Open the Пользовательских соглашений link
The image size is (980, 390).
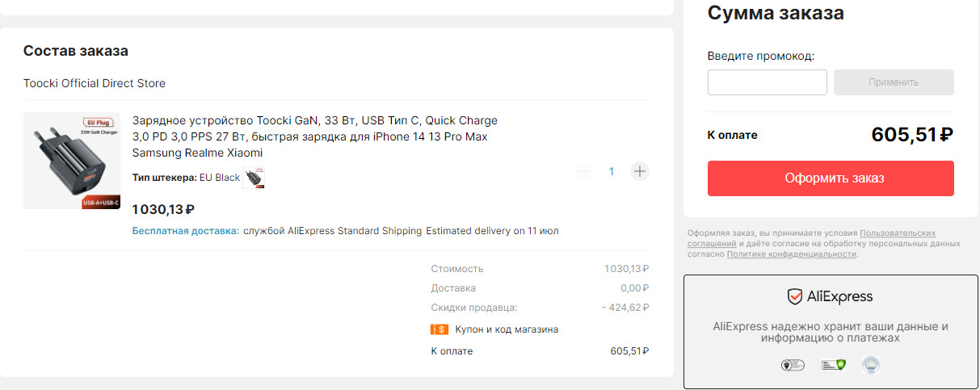pos(898,233)
